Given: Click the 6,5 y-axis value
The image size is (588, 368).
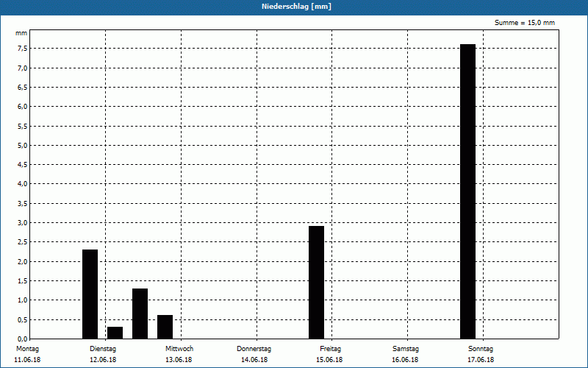Looking at the screenshot, I should tap(22, 87).
